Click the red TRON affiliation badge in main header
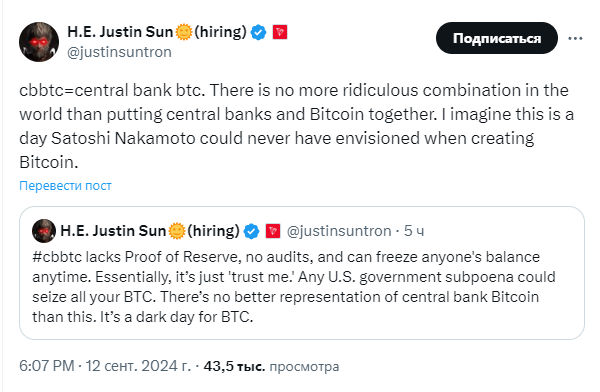 click(x=280, y=32)
